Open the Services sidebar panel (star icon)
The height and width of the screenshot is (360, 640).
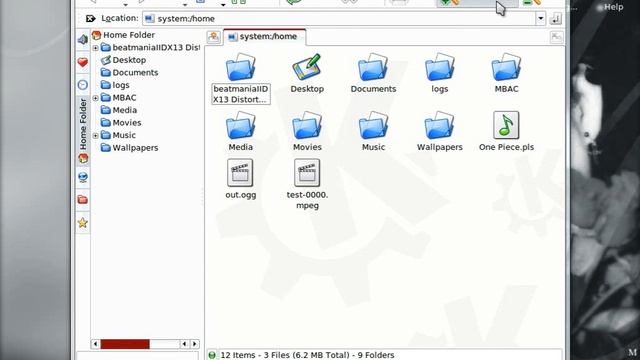click(x=83, y=222)
